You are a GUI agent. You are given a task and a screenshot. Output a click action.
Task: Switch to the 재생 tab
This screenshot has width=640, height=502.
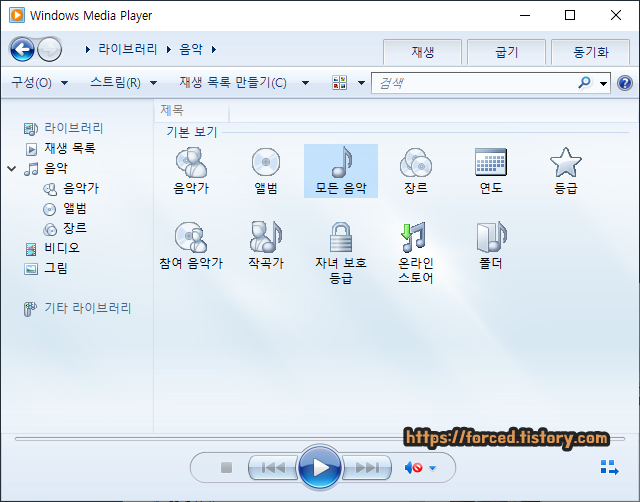[422, 52]
